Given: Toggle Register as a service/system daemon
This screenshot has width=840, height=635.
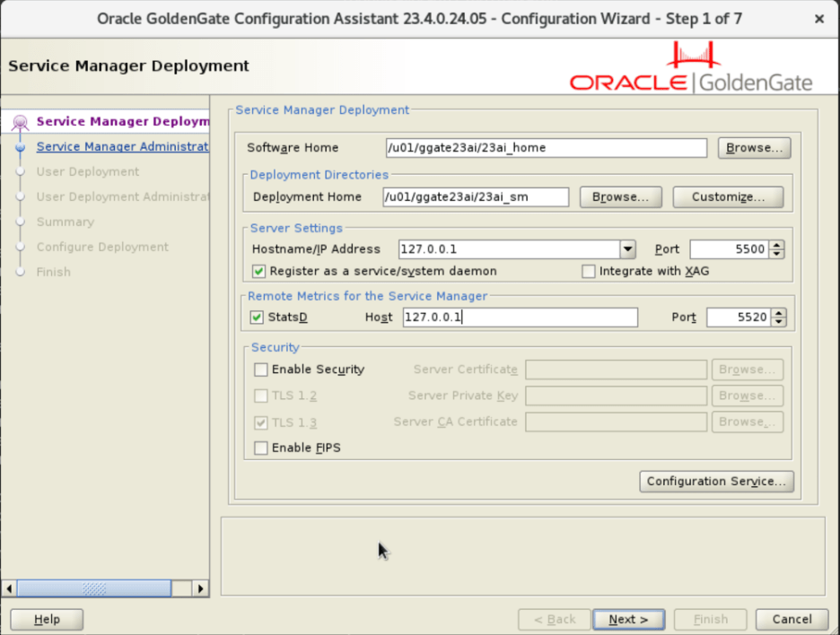Looking at the screenshot, I should pyautogui.click(x=258, y=272).
